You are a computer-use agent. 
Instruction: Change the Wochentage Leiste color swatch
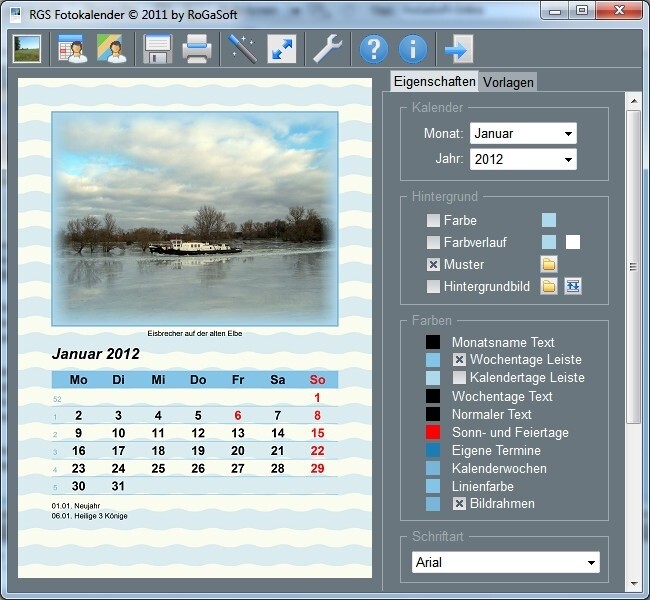click(x=433, y=360)
